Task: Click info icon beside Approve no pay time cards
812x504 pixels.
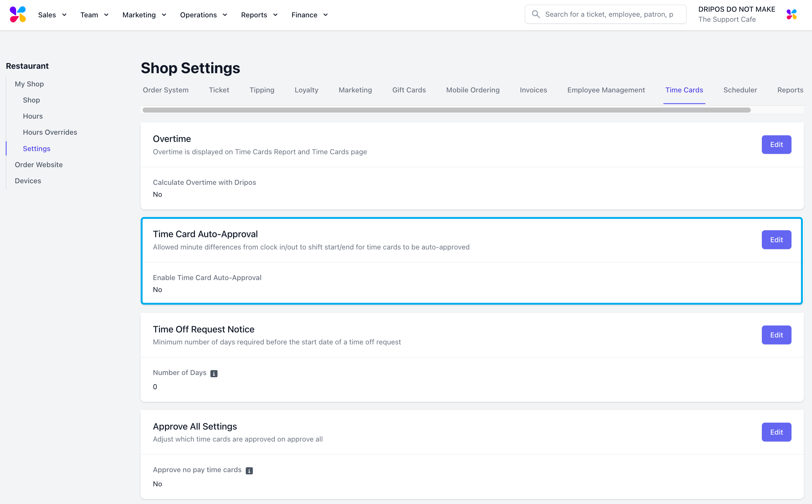Action: pos(249,471)
